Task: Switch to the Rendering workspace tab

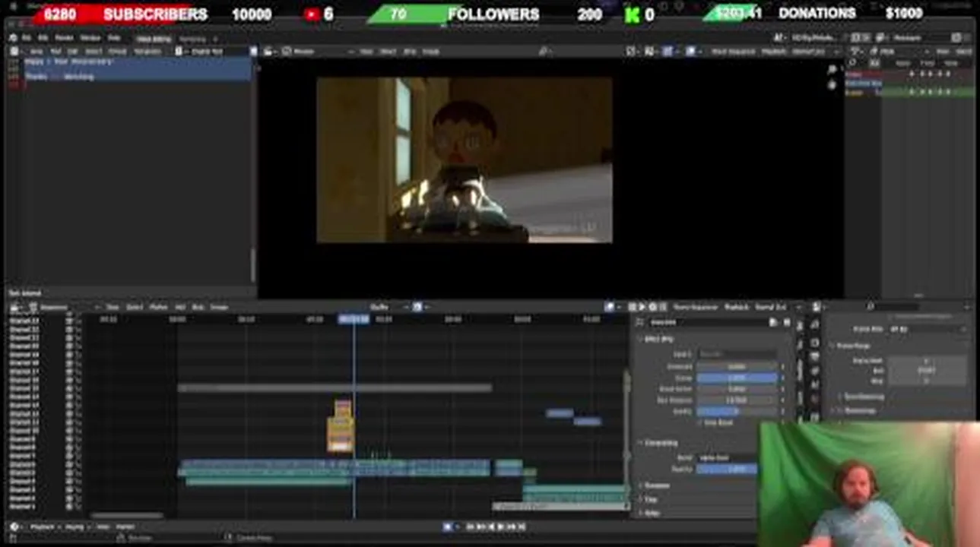Action: click(x=192, y=39)
